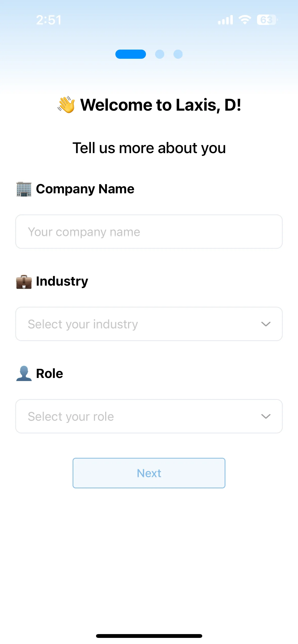Tap the briefcase icon beside Industry
Viewport: 298px width, 644px height.
(24, 282)
